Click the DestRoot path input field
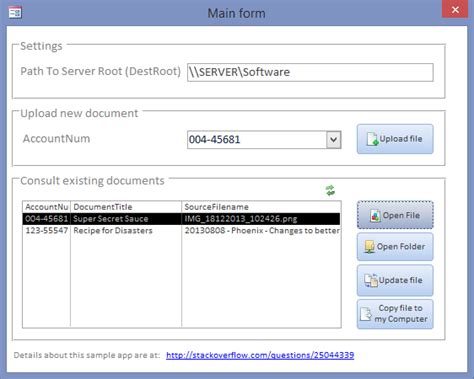 (310, 72)
